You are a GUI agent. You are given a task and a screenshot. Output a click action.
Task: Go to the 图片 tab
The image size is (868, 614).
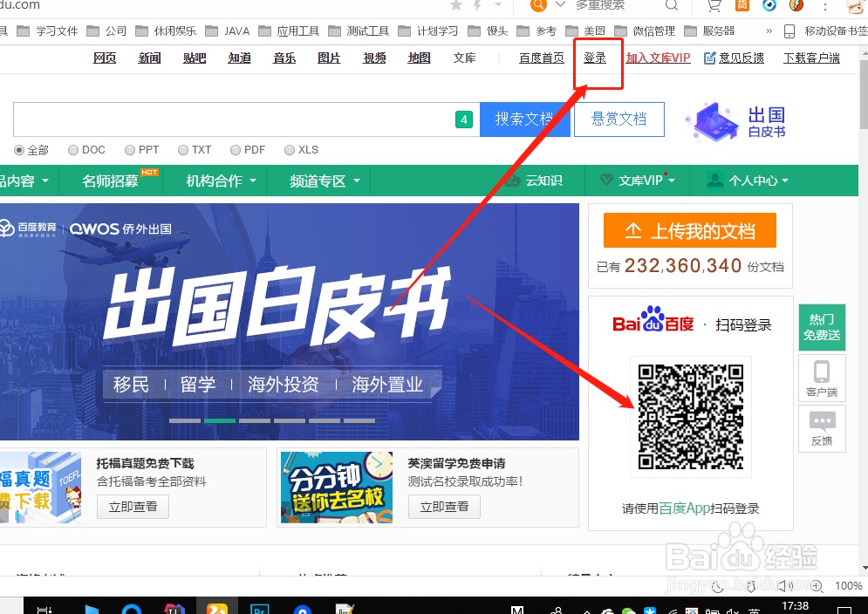[329, 58]
